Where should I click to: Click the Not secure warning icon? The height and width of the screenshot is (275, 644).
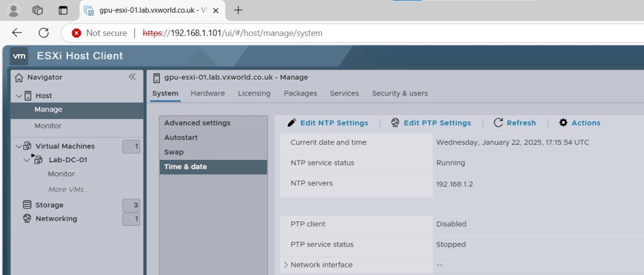[76, 33]
